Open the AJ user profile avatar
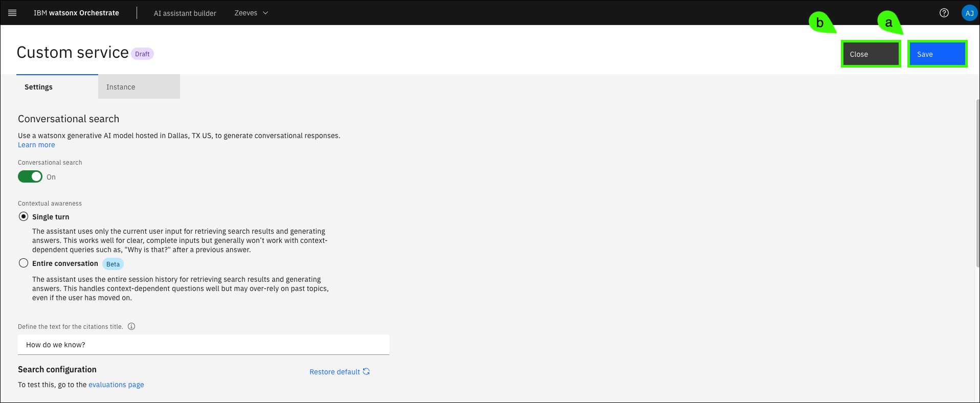 point(969,13)
